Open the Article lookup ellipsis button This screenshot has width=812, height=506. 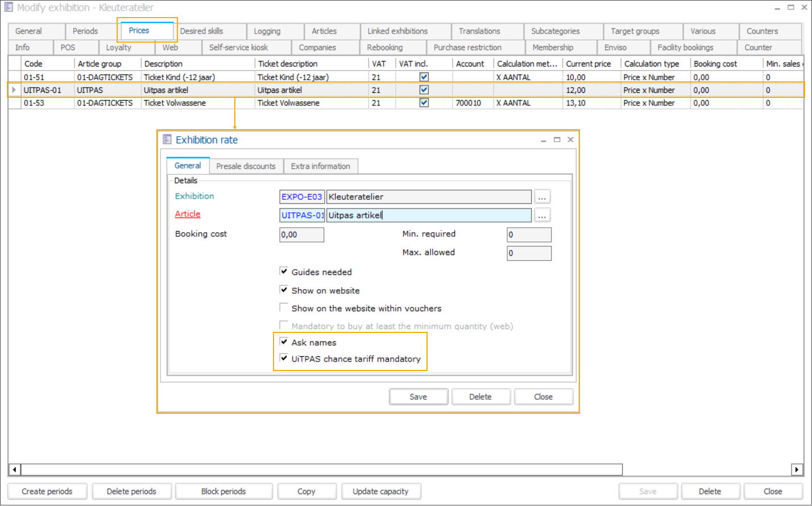542,215
